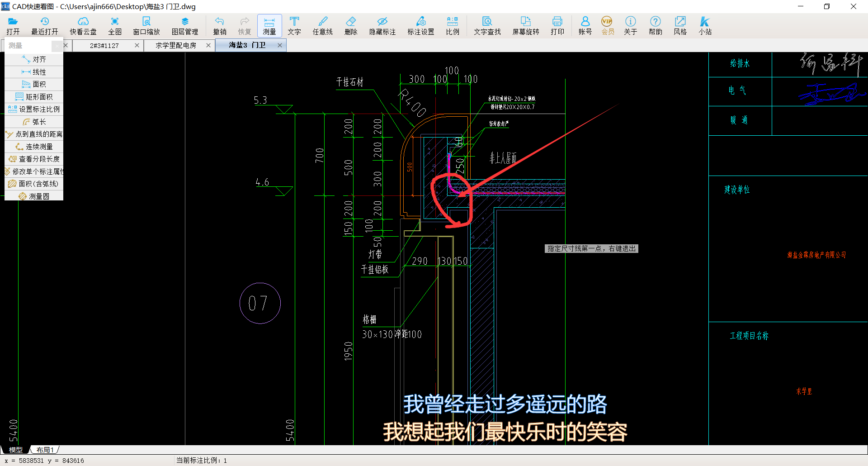This screenshot has height=466, width=868.
Task: Open the 比例 scale tool
Action: click(453, 26)
